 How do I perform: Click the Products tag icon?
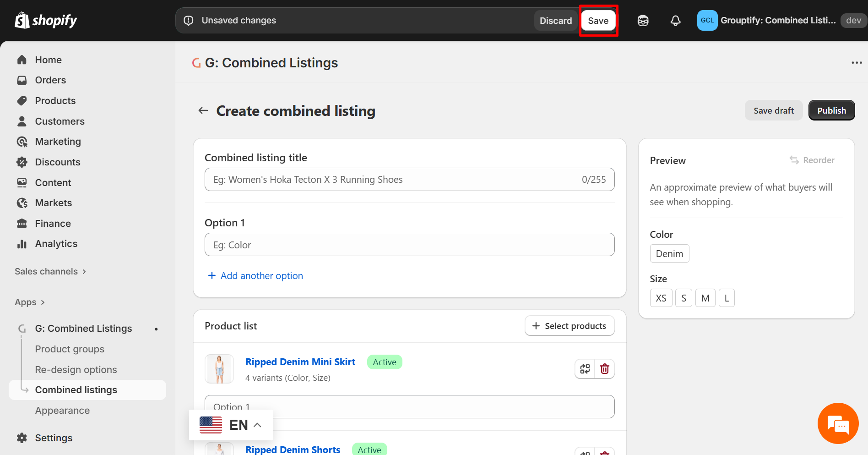point(22,101)
